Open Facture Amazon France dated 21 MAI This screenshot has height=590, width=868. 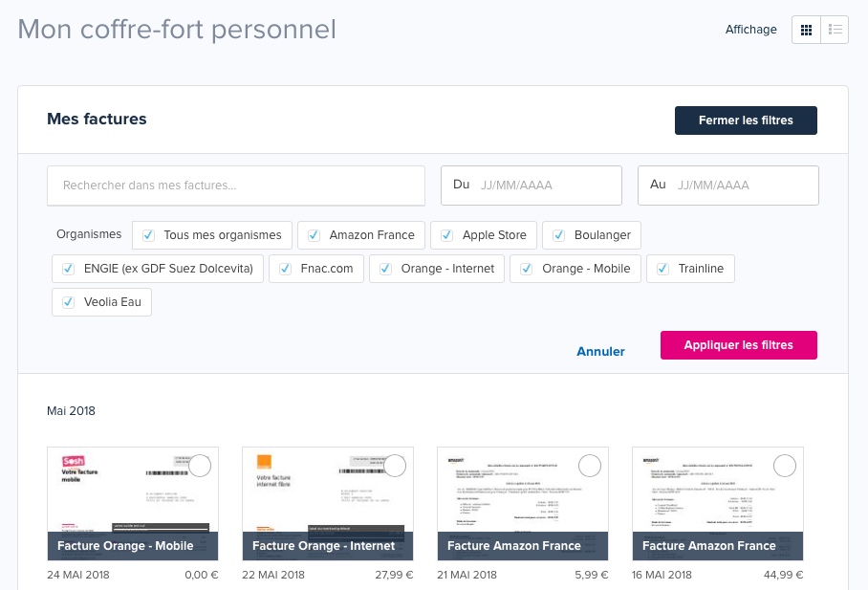[x=523, y=504]
